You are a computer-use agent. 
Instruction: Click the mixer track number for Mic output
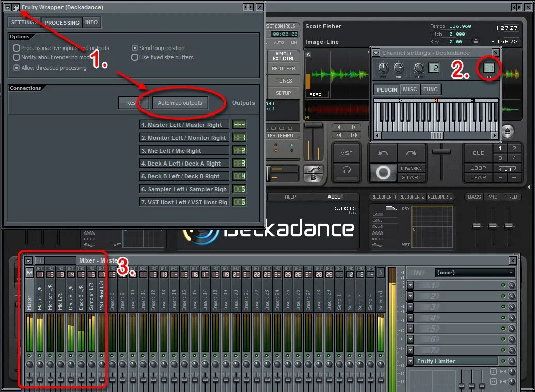[x=240, y=151]
